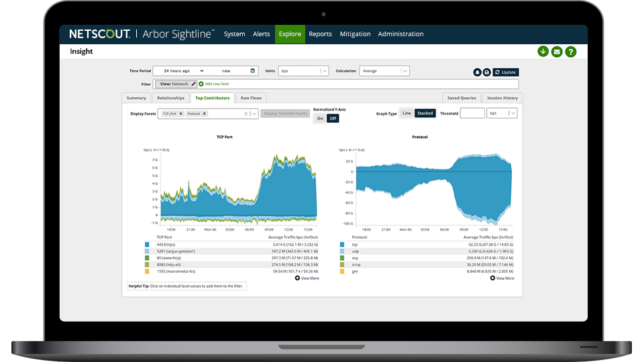The height and width of the screenshot is (362, 644).
Task: Click the alert bell icon beside Update
Action: [478, 72]
